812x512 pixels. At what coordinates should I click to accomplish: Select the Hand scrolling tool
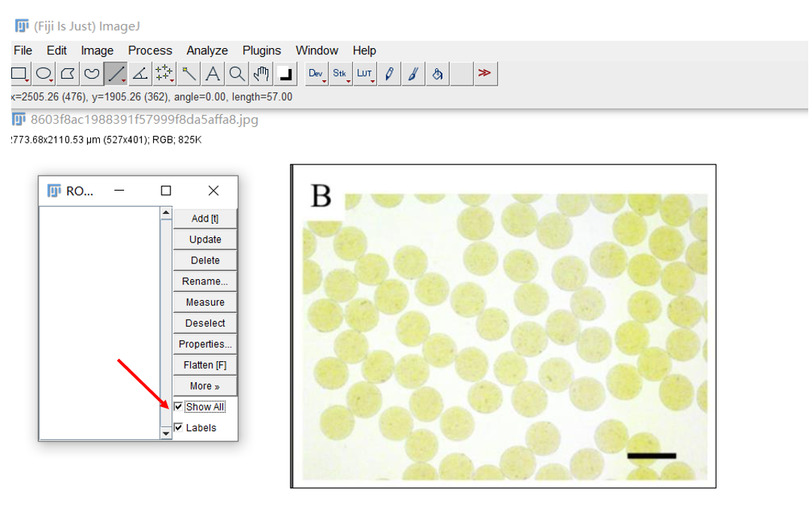tap(261, 74)
